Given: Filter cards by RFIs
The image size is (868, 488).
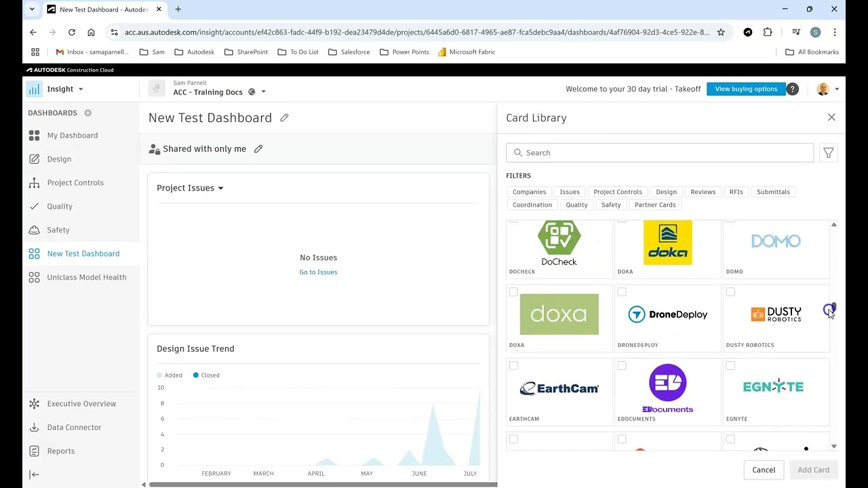Looking at the screenshot, I should click(736, 192).
